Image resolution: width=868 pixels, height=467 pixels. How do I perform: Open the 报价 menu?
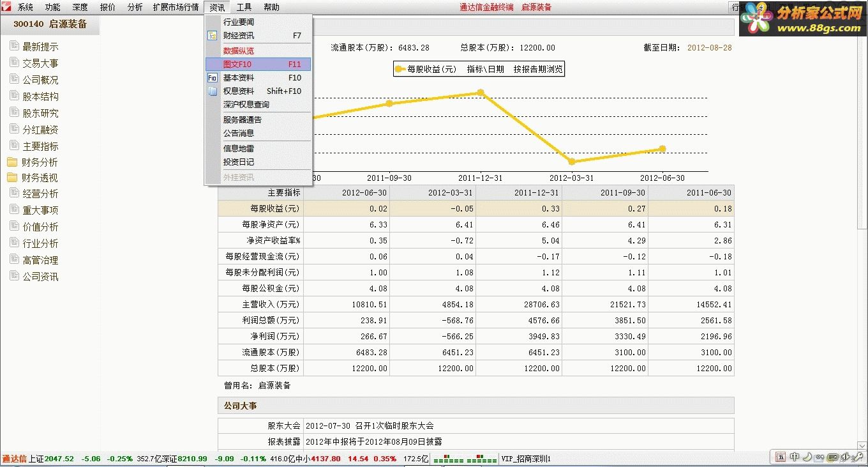[x=108, y=8]
